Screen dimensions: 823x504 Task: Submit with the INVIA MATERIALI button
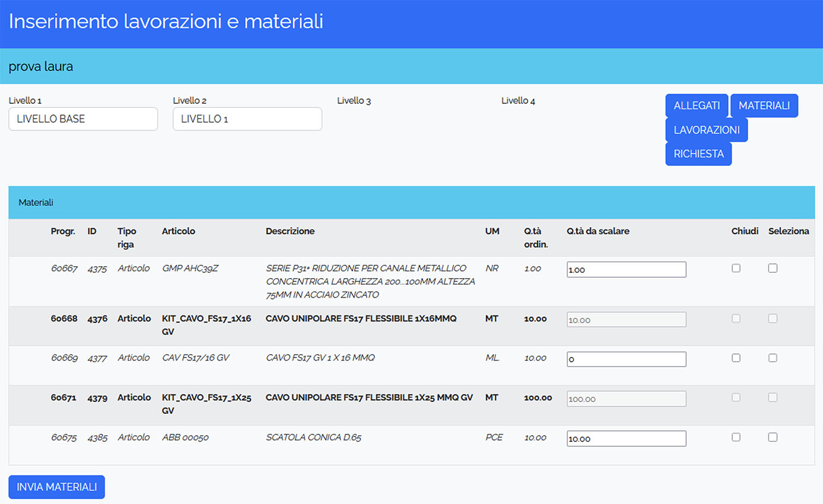(x=57, y=487)
